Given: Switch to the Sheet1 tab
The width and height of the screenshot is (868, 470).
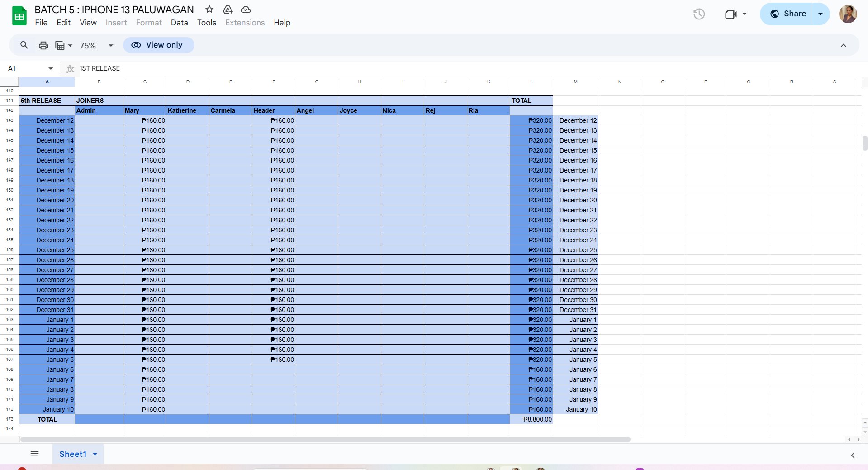Looking at the screenshot, I should point(73,454).
